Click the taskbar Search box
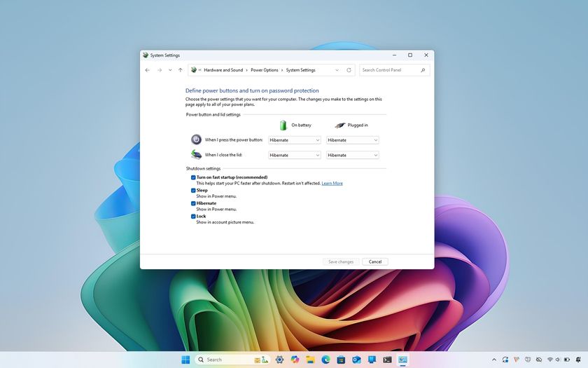 pos(232,360)
